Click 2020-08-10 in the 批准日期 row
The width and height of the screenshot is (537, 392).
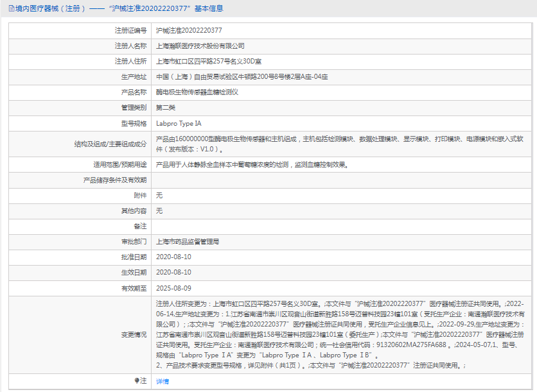173,257
